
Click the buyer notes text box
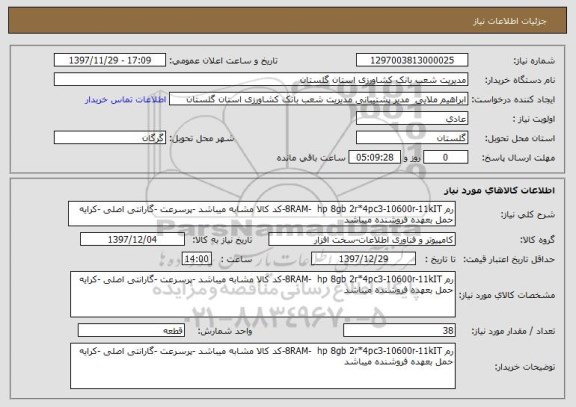(263, 366)
